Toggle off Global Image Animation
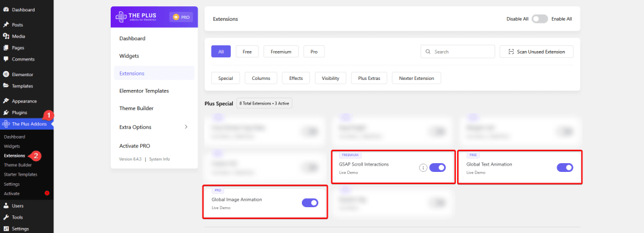This screenshot has height=233, width=644. coord(310,203)
